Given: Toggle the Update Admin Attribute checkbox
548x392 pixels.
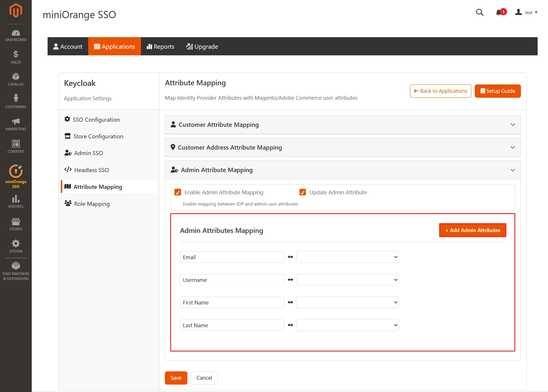Looking at the screenshot, I should tap(302, 192).
